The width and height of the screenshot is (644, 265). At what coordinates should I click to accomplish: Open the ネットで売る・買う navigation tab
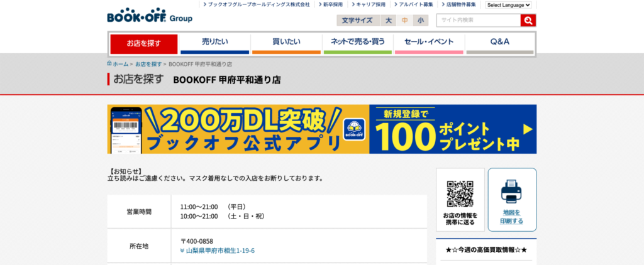358,43
